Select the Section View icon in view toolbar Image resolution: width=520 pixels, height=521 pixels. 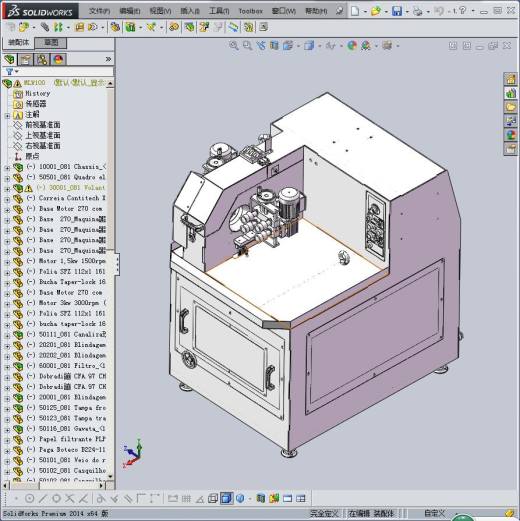[274, 46]
